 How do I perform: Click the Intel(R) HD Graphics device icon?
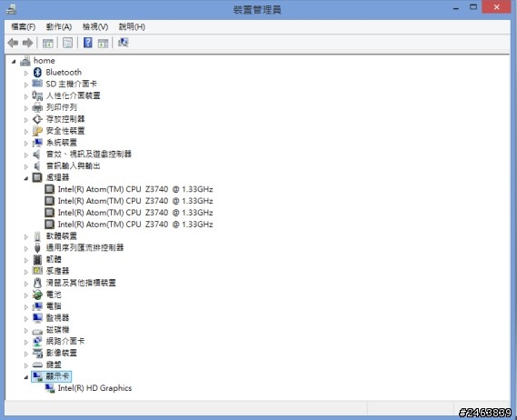tap(50, 388)
